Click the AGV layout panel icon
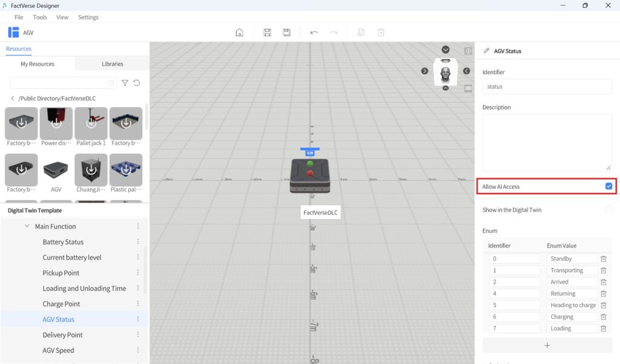 tap(13, 33)
